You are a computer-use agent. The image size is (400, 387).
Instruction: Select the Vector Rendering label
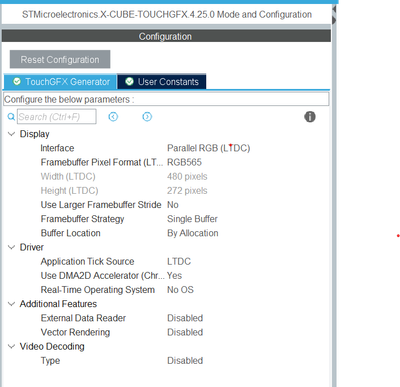75,332
